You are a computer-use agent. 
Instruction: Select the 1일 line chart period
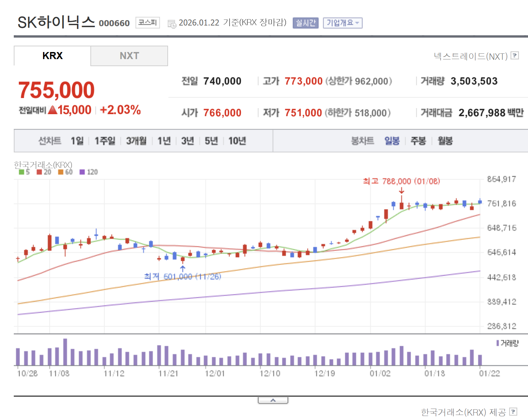77,141
